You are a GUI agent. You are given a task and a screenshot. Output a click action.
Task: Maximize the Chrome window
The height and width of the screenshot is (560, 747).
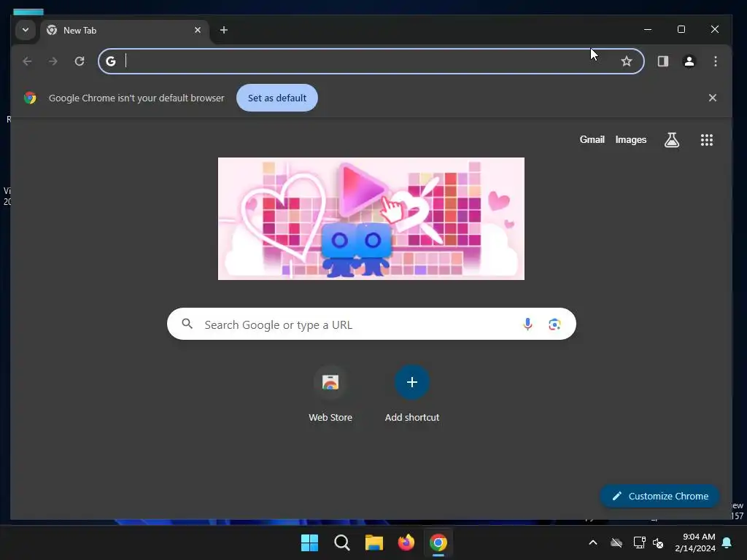tap(681, 29)
